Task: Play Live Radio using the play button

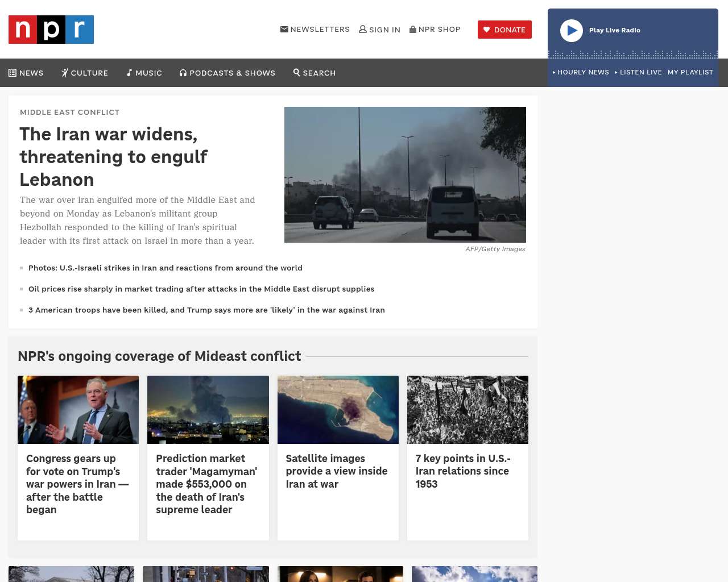Action: pos(572,31)
